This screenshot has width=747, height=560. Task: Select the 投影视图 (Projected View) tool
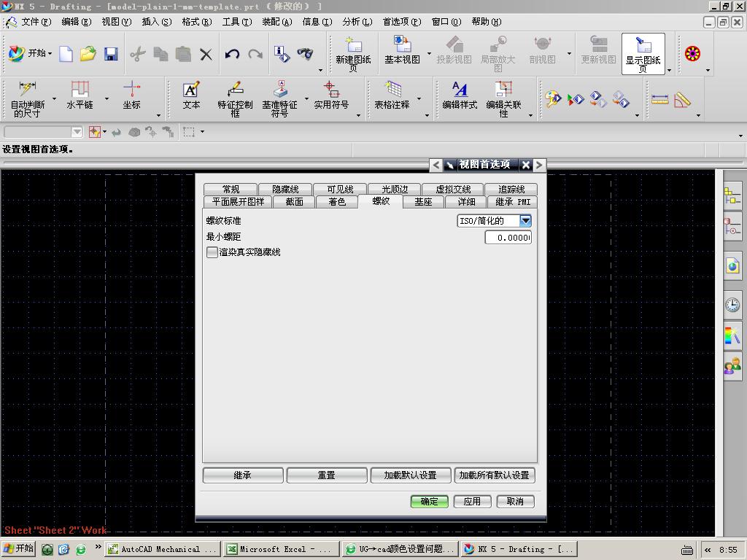coord(454,51)
